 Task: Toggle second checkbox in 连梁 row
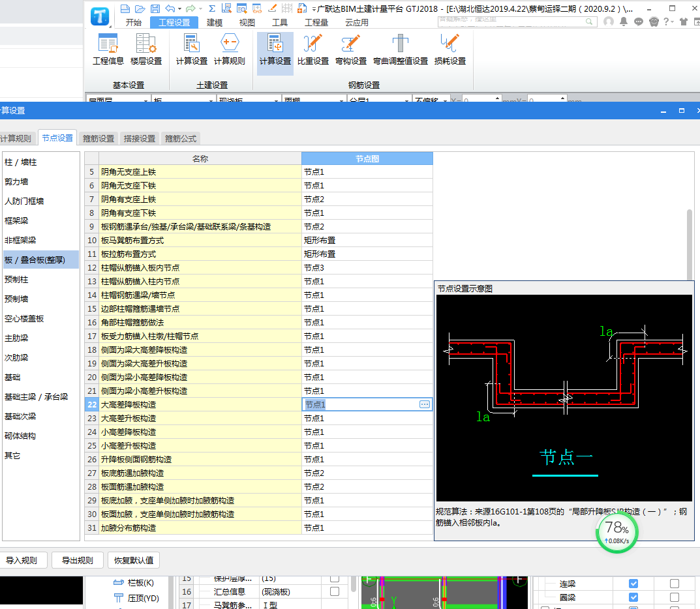[675, 584]
